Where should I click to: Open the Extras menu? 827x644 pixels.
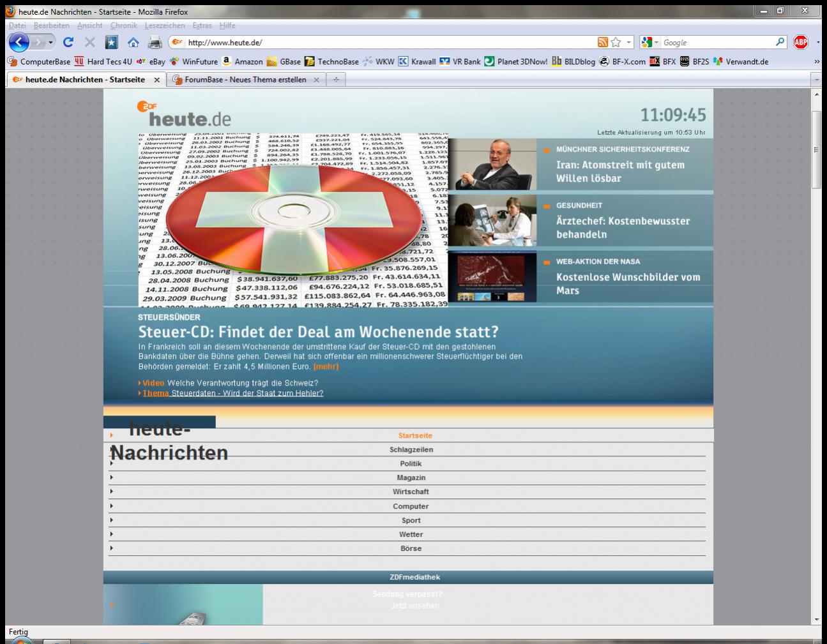tap(202, 26)
